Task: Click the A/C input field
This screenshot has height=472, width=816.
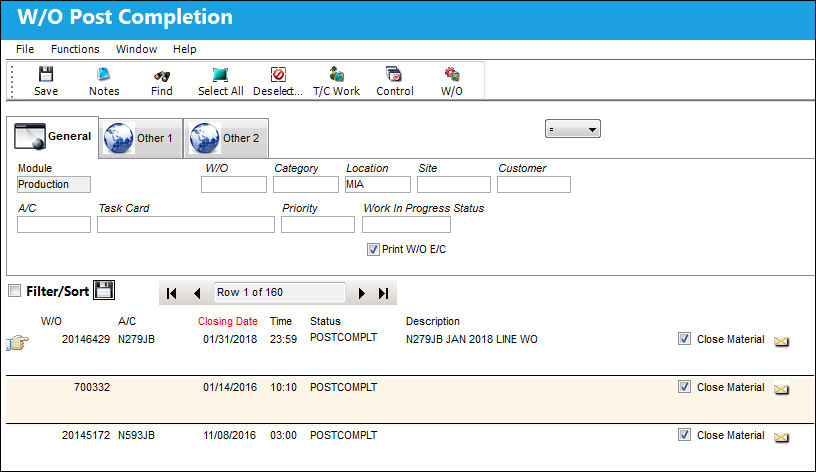Action: [x=54, y=224]
